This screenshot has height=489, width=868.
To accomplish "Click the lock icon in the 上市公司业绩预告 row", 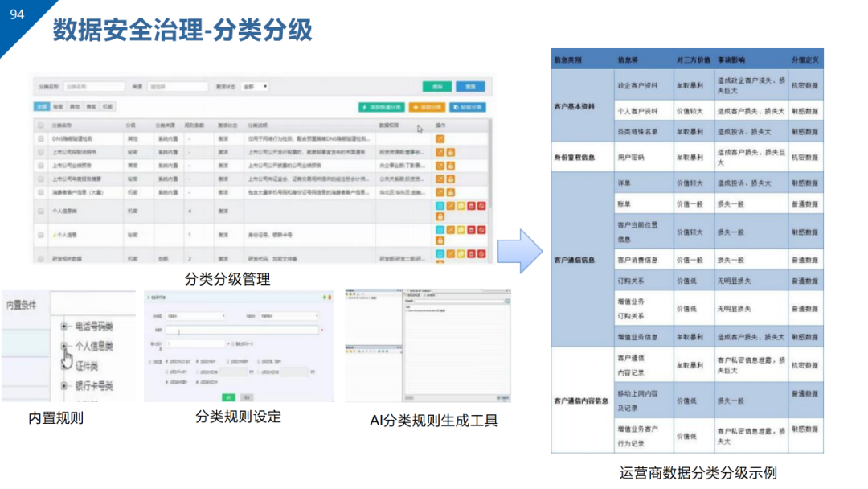I will [x=451, y=166].
